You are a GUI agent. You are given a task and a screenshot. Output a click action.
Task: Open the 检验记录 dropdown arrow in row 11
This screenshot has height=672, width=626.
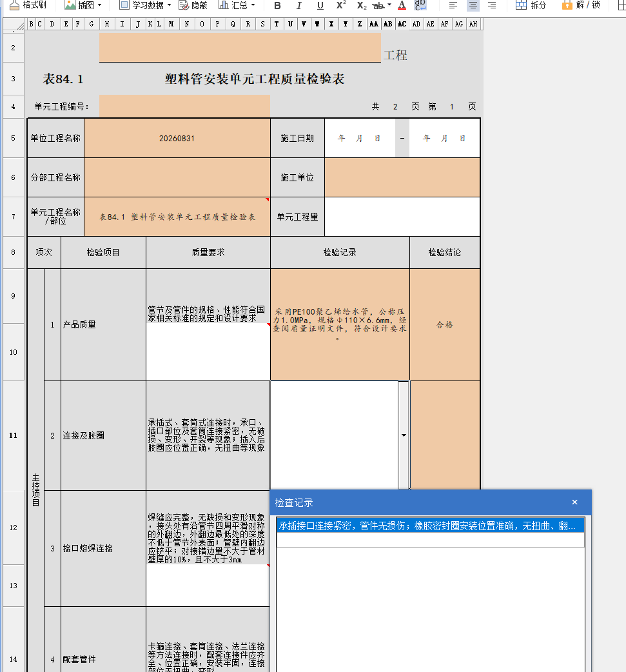404,435
